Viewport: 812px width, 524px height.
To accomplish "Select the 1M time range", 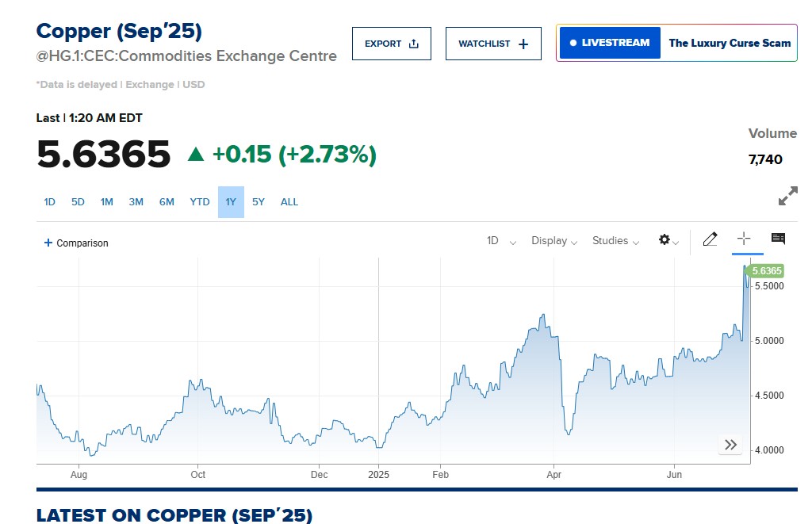I will point(106,202).
